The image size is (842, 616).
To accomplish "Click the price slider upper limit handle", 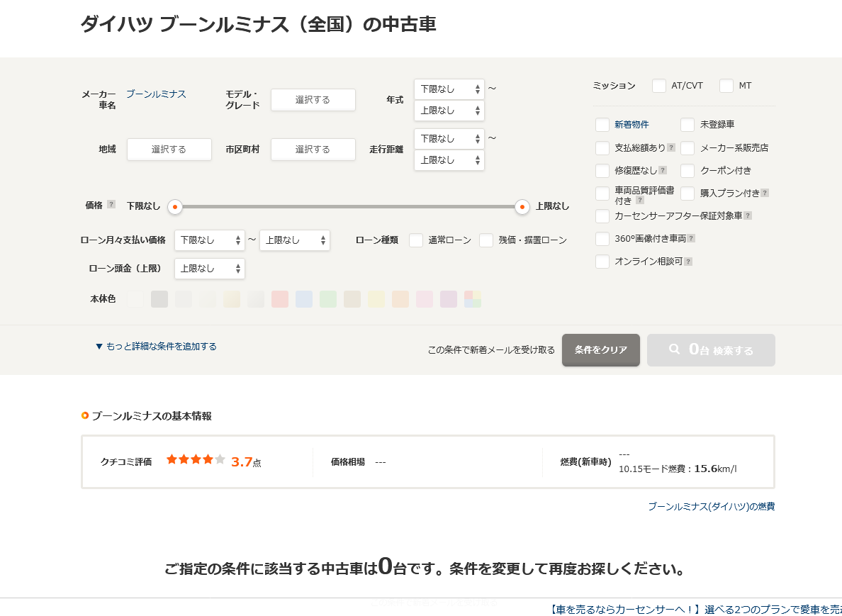I will (522, 207).
